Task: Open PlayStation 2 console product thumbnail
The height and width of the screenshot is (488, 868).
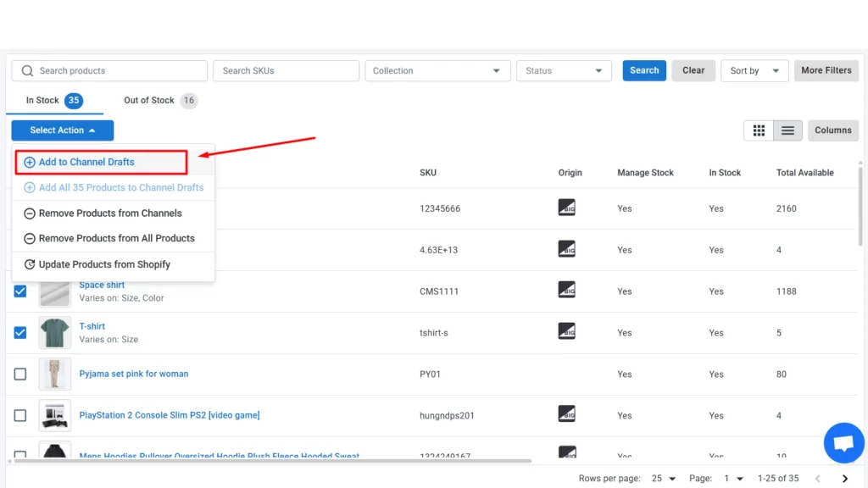Action: pos(55,415)
